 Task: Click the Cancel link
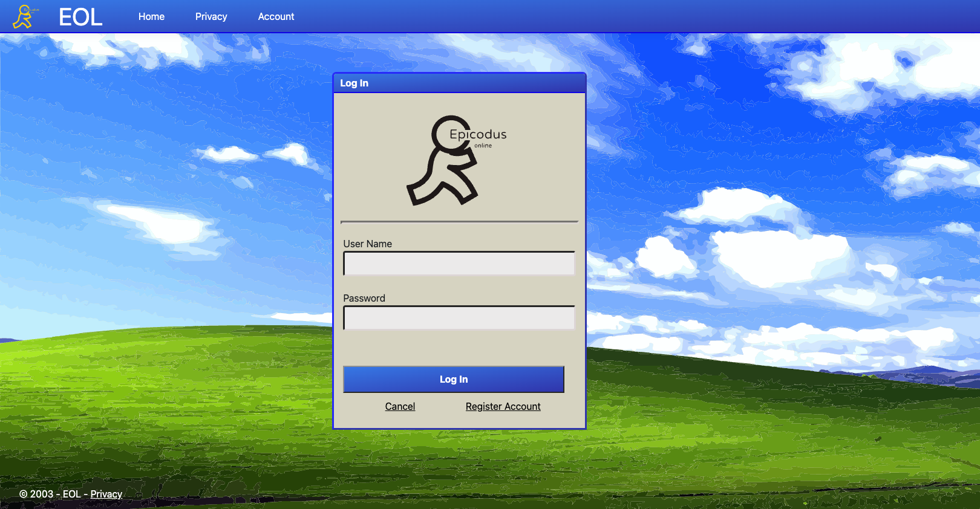click(400, 407)
